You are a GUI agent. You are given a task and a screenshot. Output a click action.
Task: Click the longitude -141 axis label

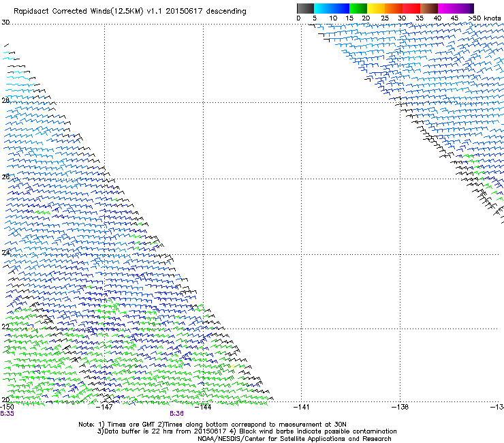tap(302, 407)
